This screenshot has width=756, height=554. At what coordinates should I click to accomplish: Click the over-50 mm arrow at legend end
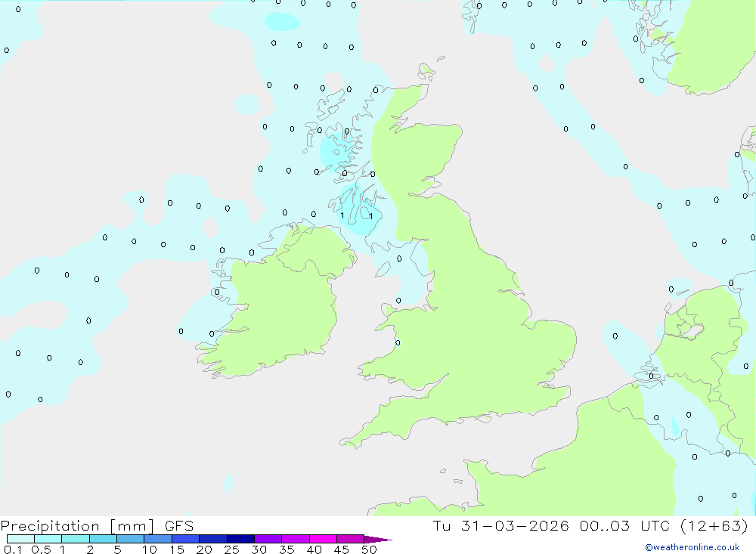[378, 540]
